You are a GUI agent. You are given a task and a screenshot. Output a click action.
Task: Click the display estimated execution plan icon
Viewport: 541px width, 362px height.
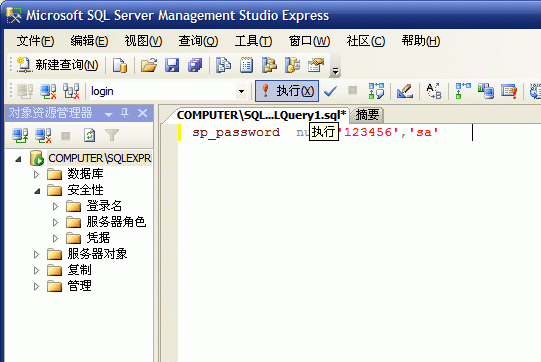[x=376, y=91]
